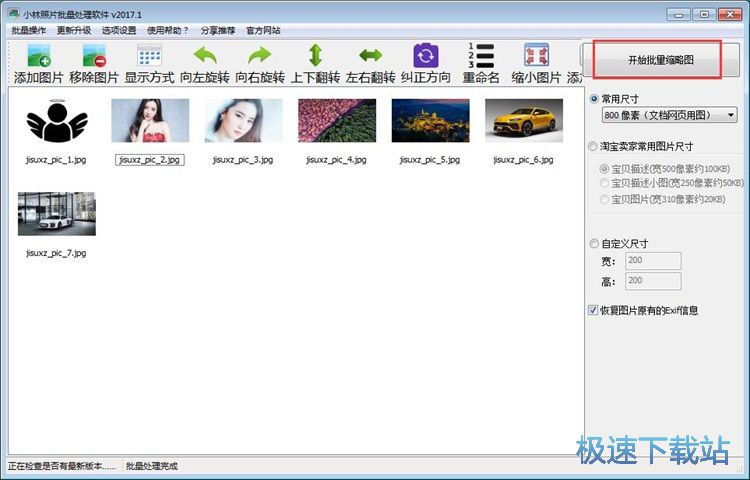Select the jisuxz_pic_7.jpg white car thumbnail

coord(56,214)
